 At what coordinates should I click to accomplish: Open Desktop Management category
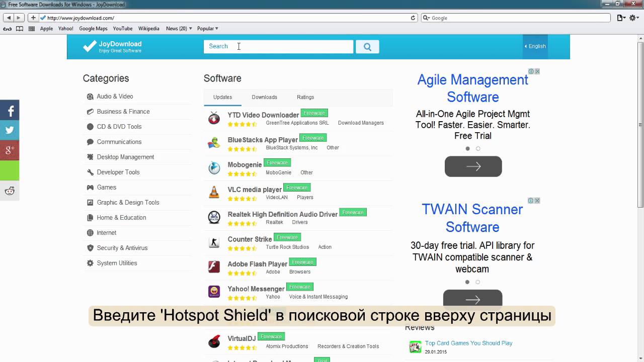125,157
